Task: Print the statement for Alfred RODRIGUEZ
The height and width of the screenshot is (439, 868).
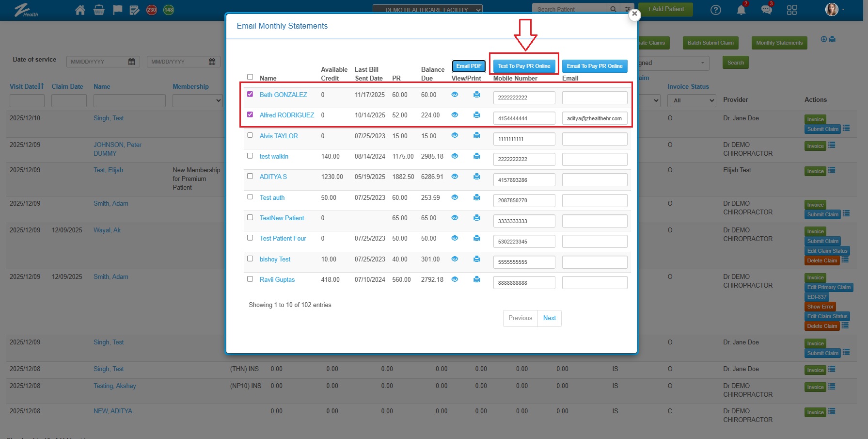Action: pos(477,115)
